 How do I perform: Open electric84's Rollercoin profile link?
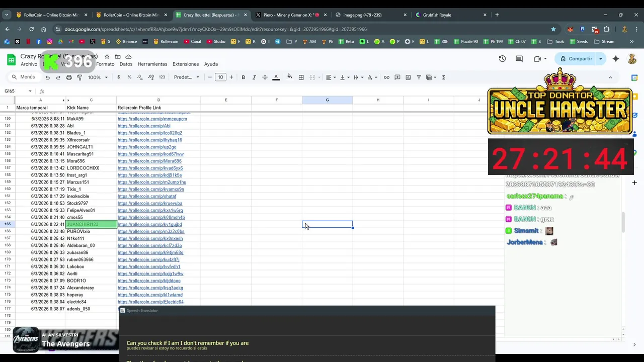tap(150, 302)
